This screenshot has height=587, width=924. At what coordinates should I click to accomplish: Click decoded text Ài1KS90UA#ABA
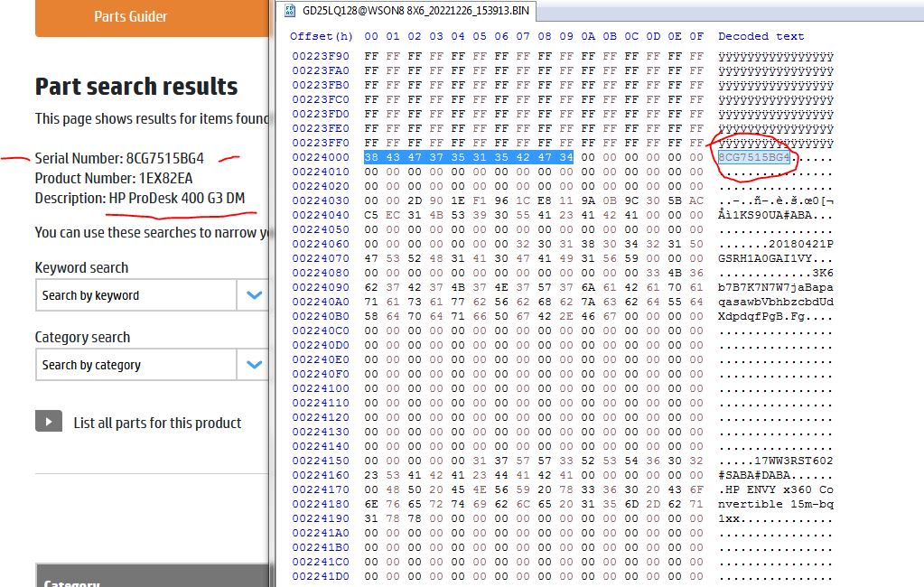tap(764, 215)
